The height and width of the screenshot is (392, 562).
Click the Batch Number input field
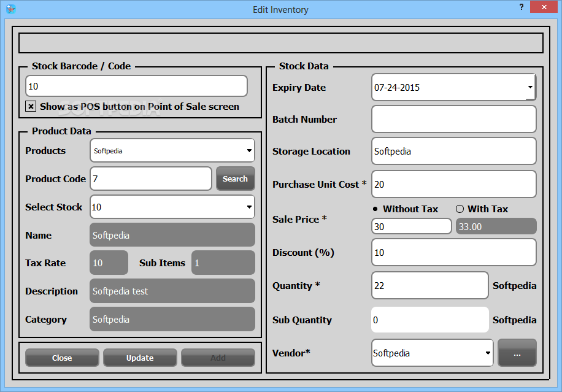pos(454,119)
